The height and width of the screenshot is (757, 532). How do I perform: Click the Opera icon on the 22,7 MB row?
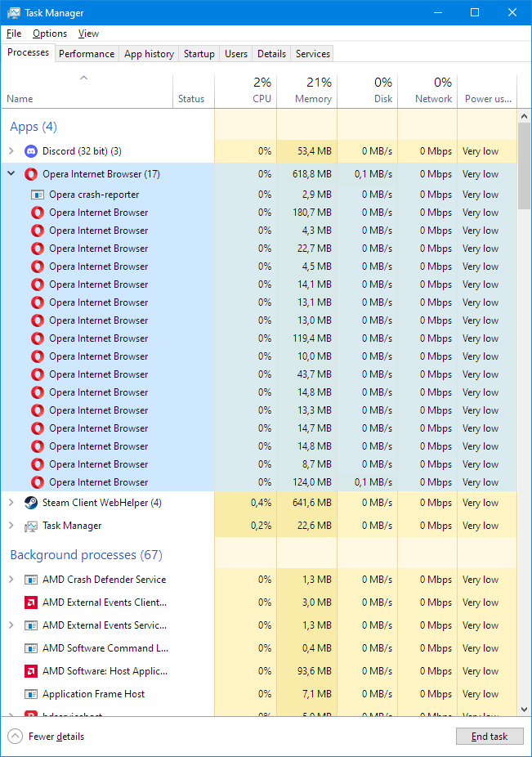38,249
